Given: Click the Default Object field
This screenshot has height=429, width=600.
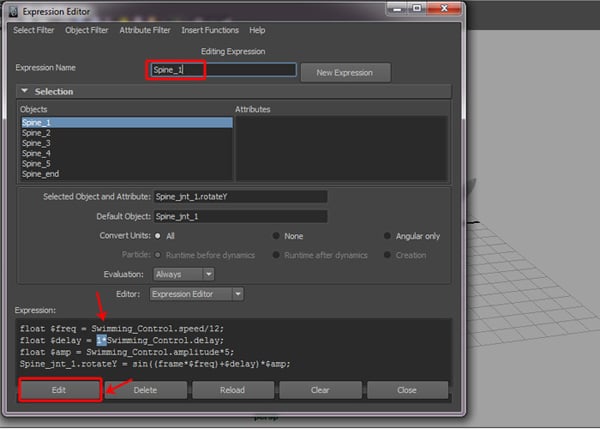Looking at the screenshot, I should [x=240, y=216].
